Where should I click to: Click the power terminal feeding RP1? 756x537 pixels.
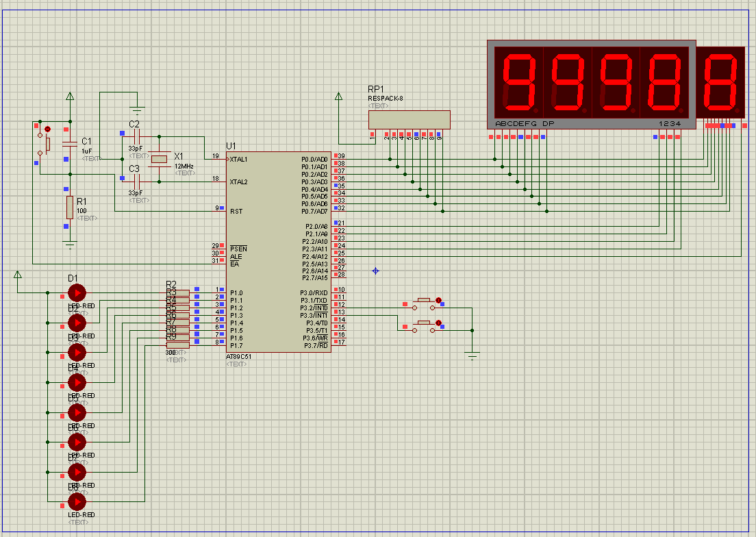click(x=338, y=97)
